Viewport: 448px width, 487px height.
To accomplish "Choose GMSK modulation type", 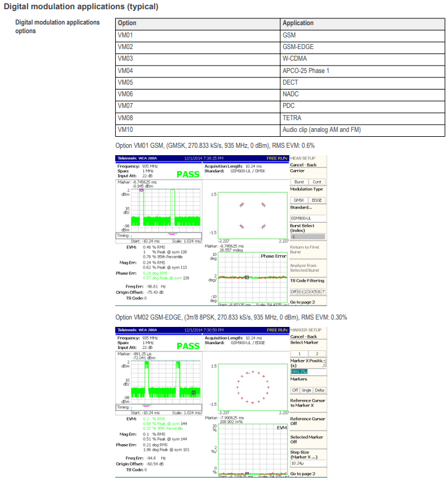I will 299,201.
